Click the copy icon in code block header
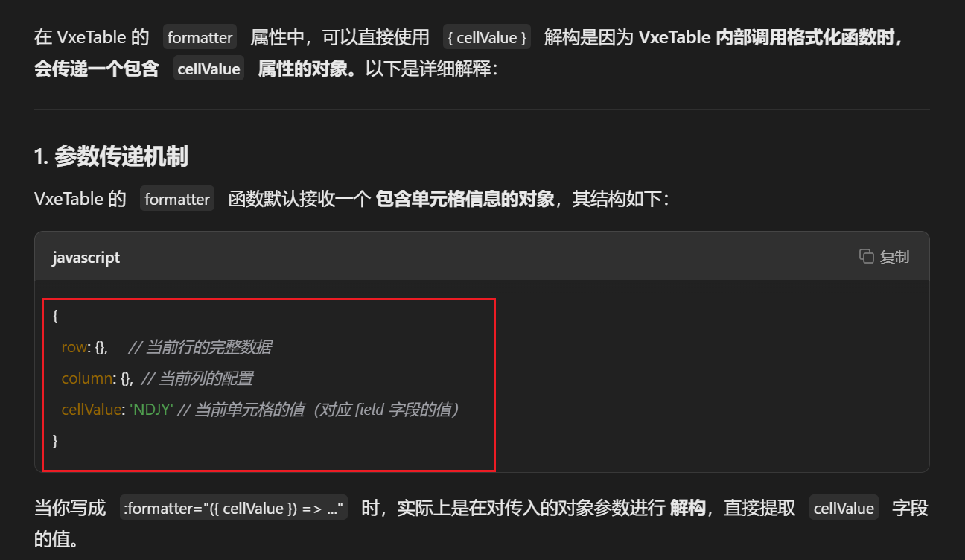The image size is (965, 560). (866, 256)
